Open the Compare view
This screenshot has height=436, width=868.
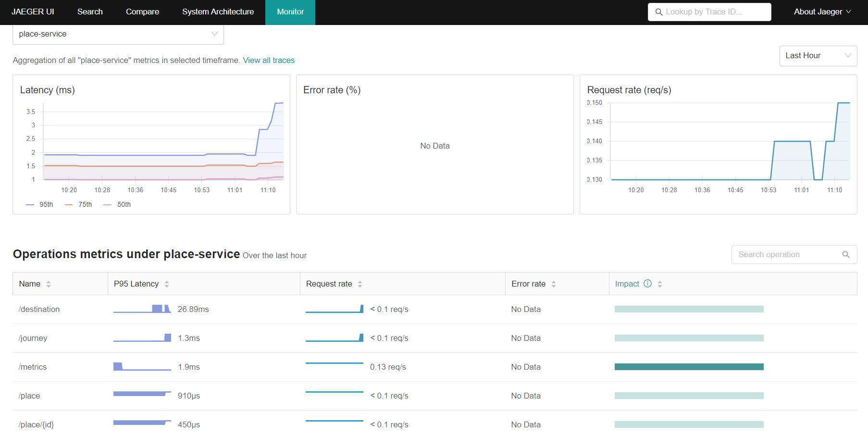[142, 12]
